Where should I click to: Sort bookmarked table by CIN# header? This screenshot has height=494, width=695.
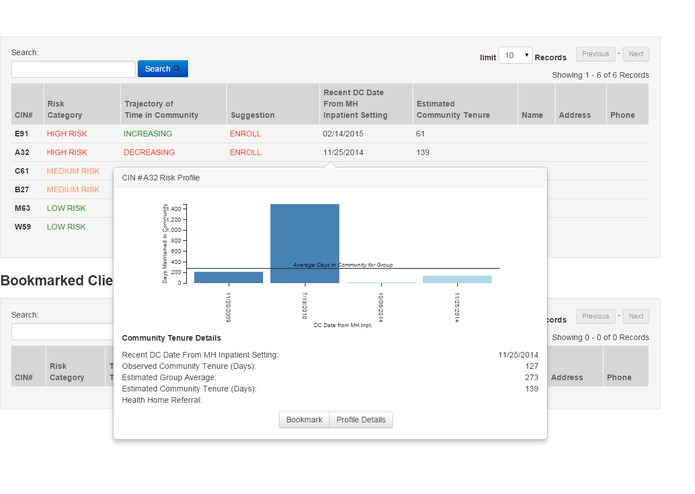click(x=28, y=366)
